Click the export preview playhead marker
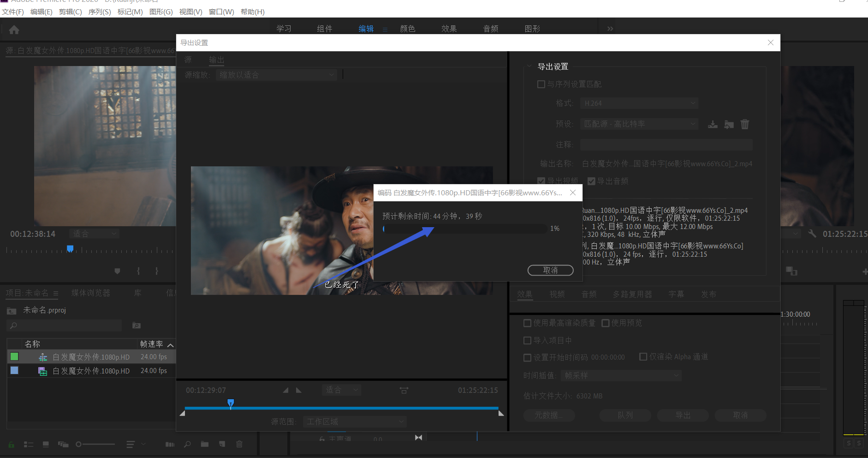This screenshot has width=868, height=458. click(231, 403)
